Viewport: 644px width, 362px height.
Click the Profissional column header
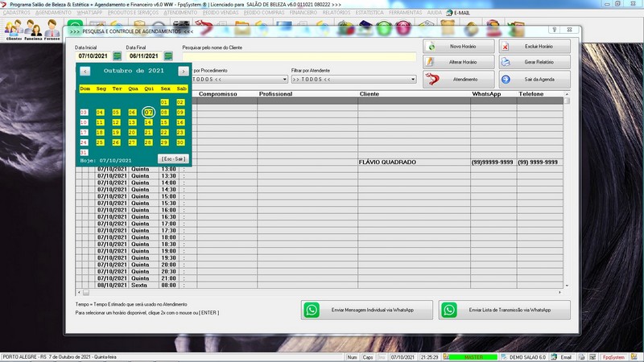pos(275,94)
